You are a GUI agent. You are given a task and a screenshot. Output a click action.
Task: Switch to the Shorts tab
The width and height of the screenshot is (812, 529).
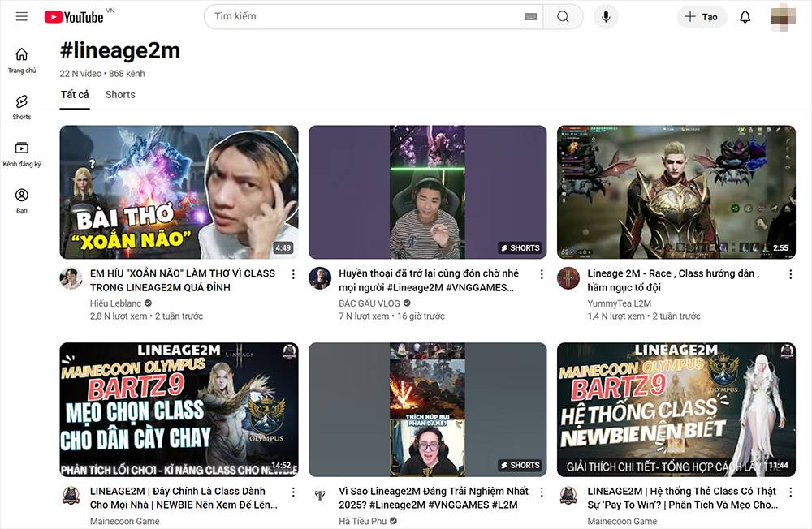pos(120,95)
